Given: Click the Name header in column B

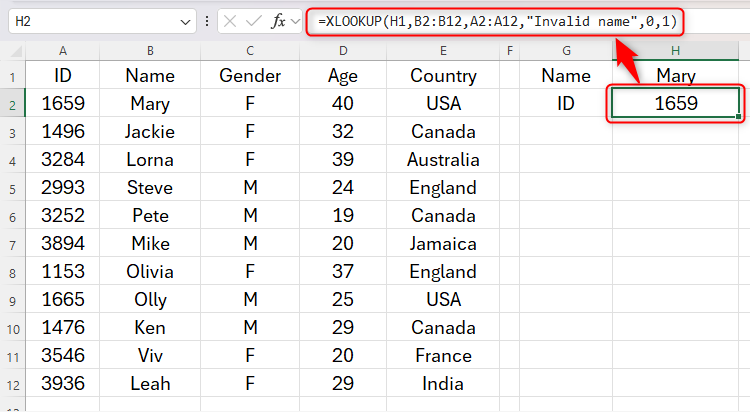Looking at the screenshot, I should tap(150, 75).
